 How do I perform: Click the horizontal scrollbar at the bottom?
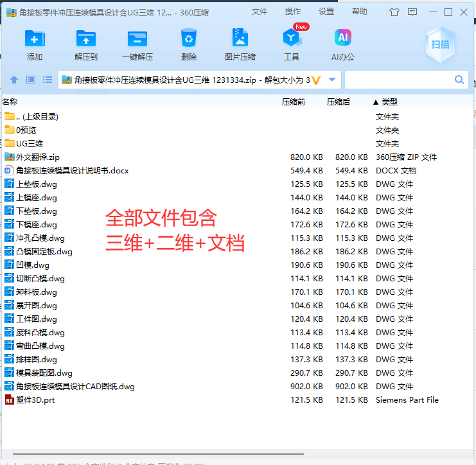tap(158, 454)
